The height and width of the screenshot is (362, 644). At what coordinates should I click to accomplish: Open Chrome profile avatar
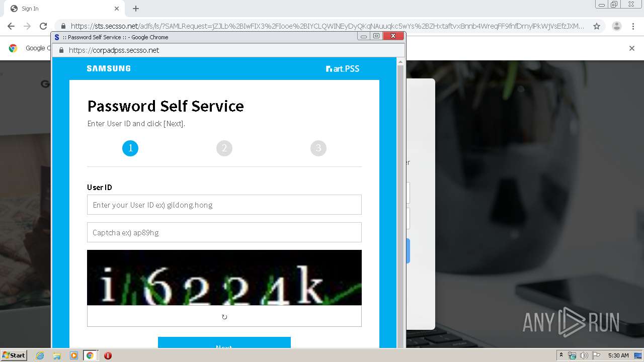tap(617, 26)
